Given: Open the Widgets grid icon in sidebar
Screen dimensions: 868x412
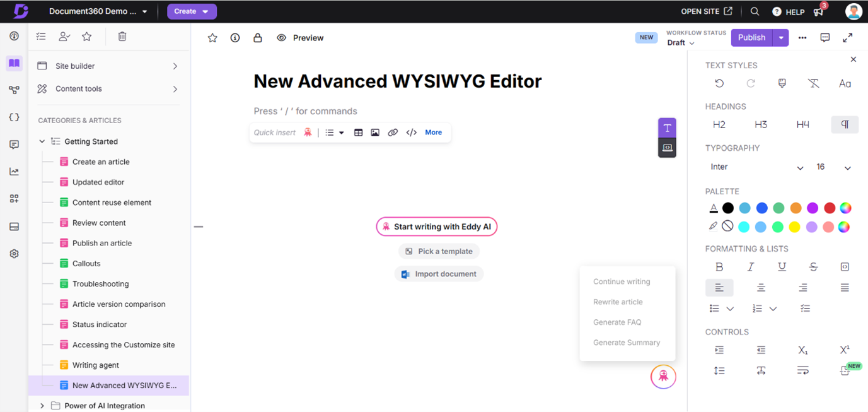Looking at the screenshot, I should pos(14,199).
